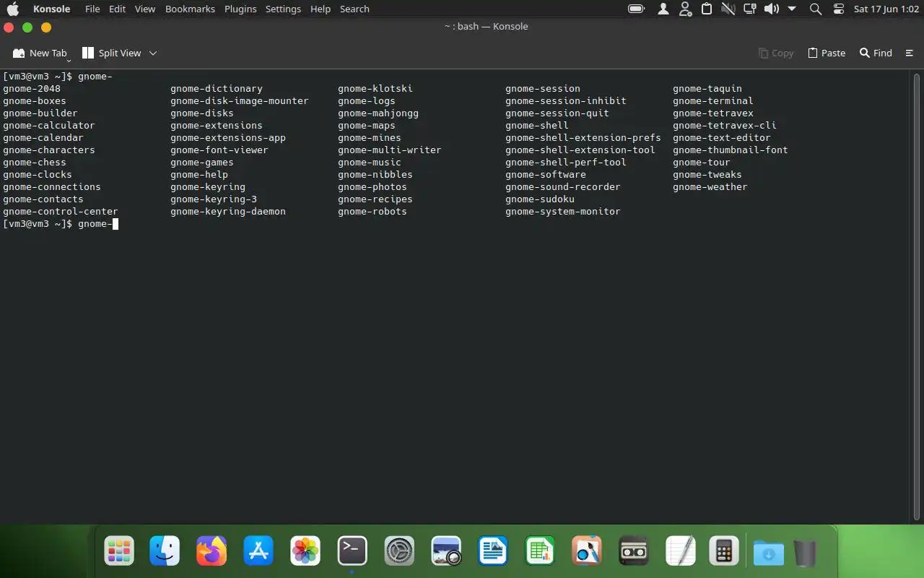Viewport: 924px width, 578px height.
Task: Click the gnome-terminal entry in the listing
Action: (x=712, y=100)
